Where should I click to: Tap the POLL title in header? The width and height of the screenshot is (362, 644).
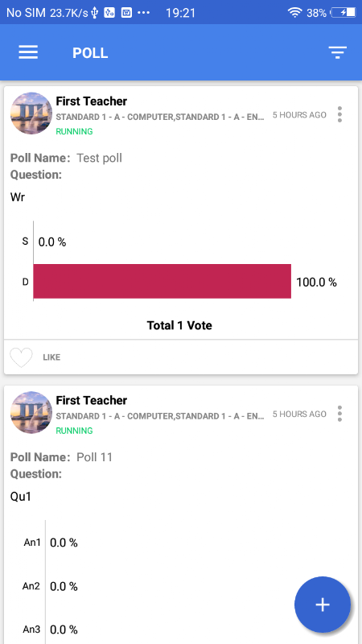90,53
